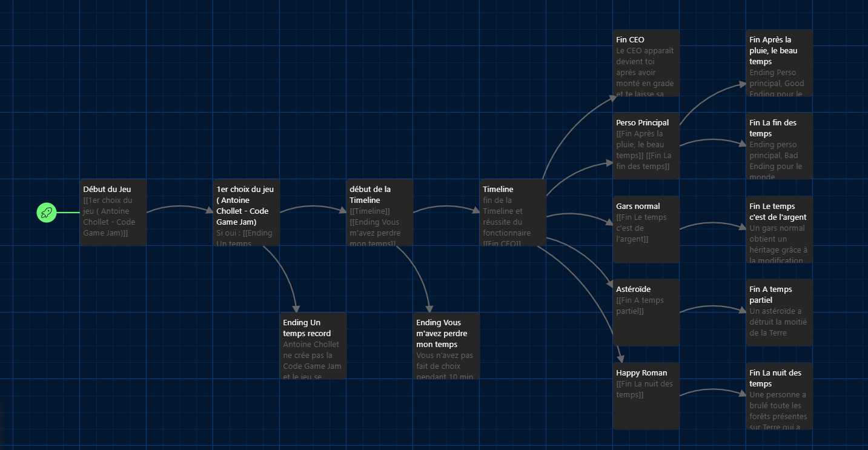Click green connector line beside the rocket icon
Image resolution: width=868 pixels, height=450 pixels.
click(68, 213)
